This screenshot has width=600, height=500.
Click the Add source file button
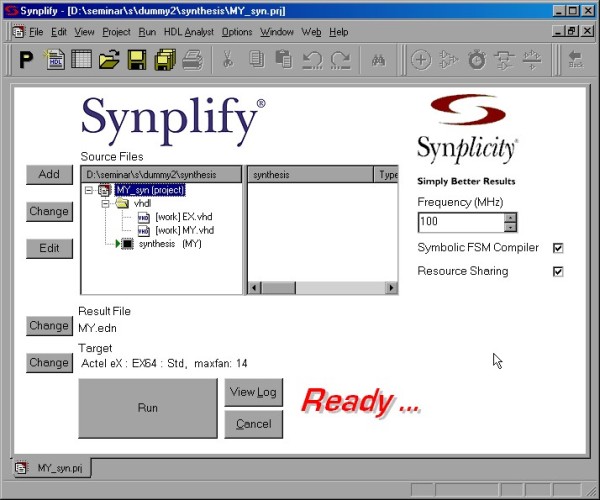click(x=49, y=175)
